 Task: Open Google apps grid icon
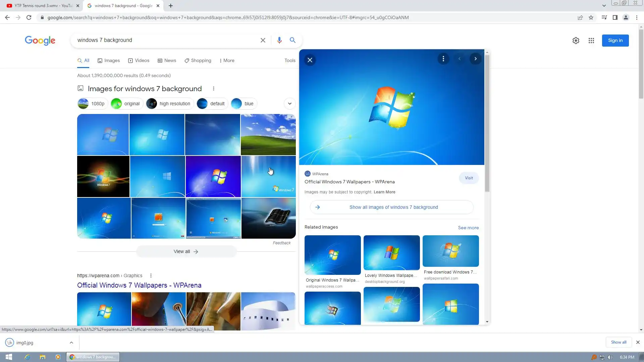pos(591,41)
